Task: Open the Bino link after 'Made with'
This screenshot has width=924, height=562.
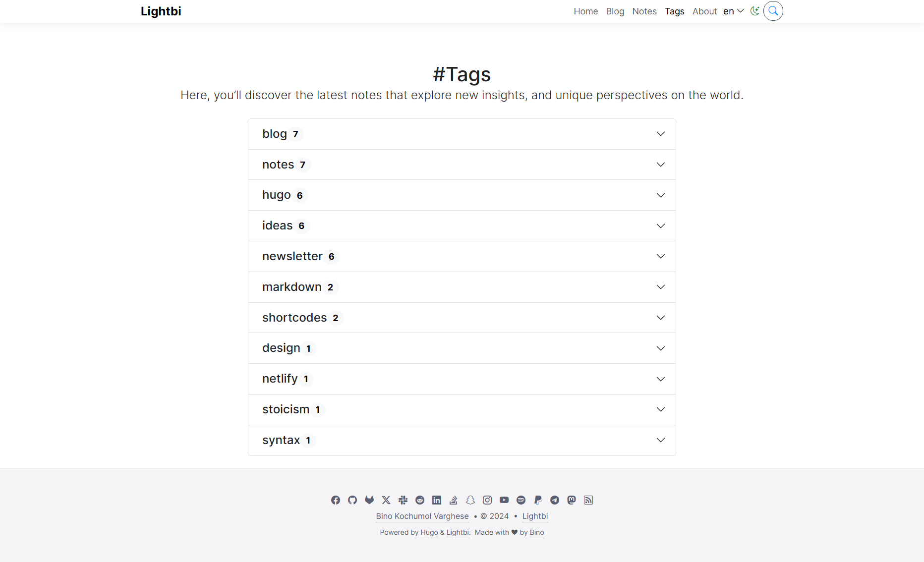Action: pyautogui.click(x=537, y=532)
